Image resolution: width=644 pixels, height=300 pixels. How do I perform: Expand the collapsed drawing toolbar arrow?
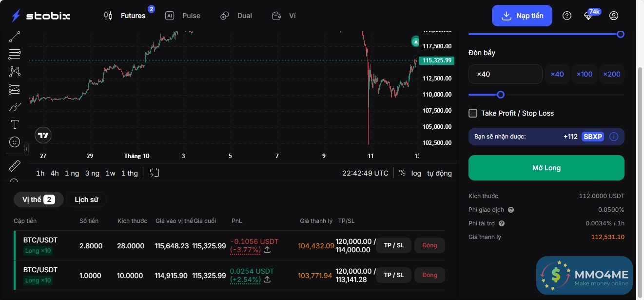(26, 148)
